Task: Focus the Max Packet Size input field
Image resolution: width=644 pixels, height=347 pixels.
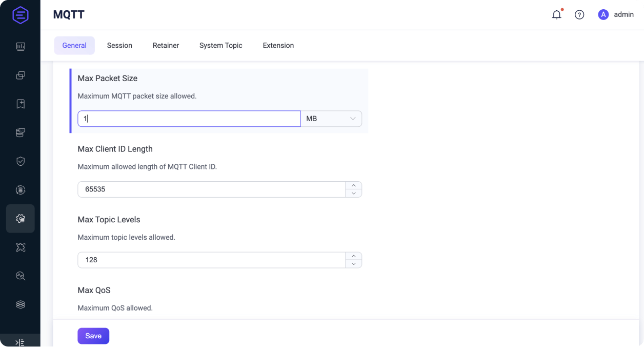Action: click(x=189, y=119)
